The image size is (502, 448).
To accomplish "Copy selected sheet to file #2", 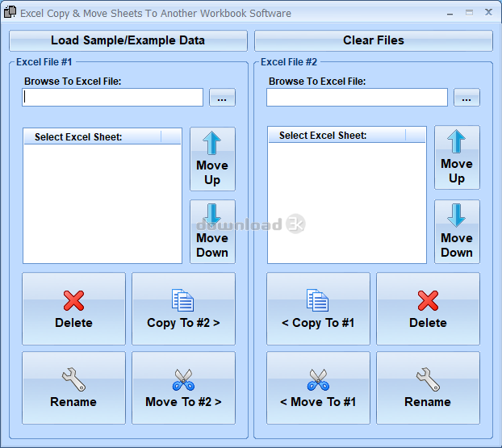I will point(183,308).
